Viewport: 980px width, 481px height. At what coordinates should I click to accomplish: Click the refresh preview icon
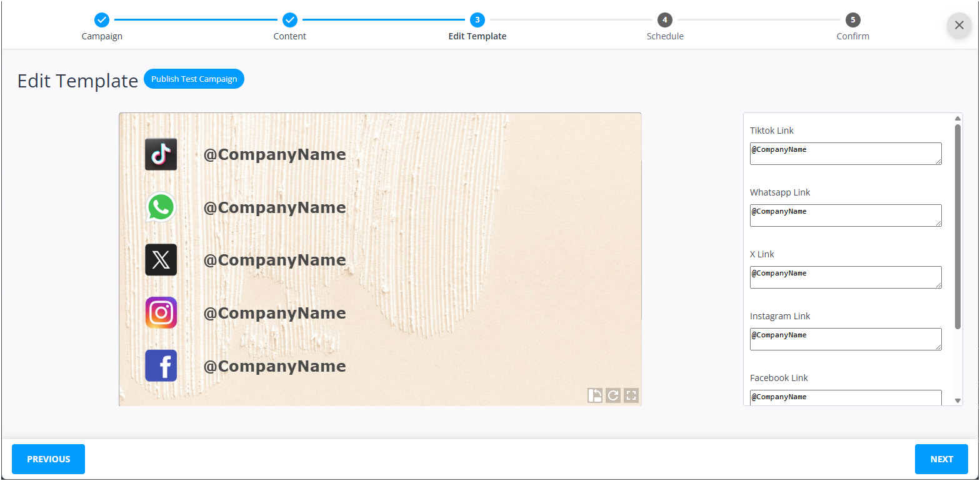click(613, 395)
